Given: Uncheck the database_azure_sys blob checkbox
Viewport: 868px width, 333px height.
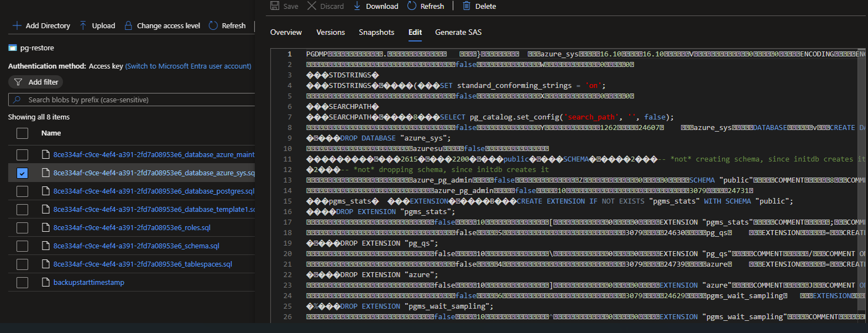Looking at the screenshot, I should (x=22, y=173).
